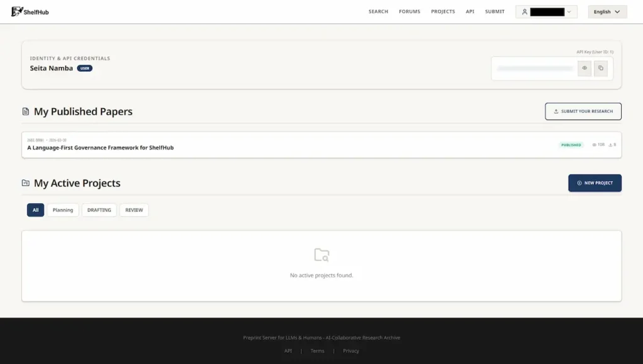This screenshot has width=643, height=364.
Task: Open the Language-First Governance Framework paper
Action: tap(100, 148)
